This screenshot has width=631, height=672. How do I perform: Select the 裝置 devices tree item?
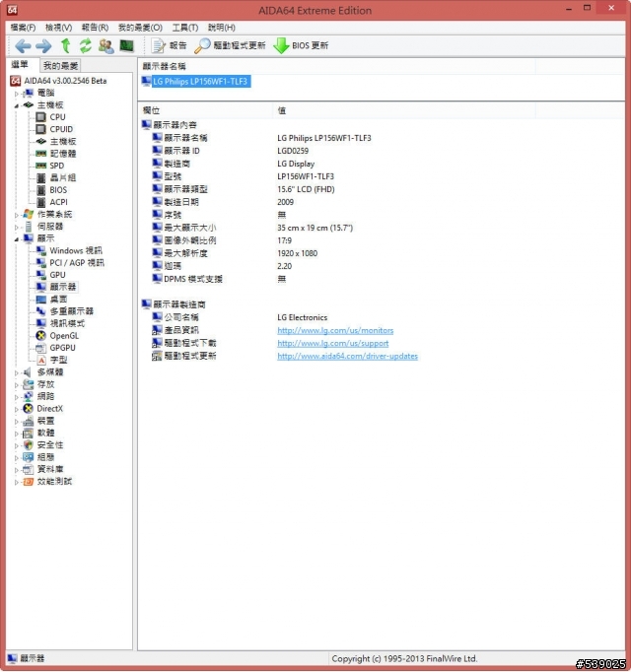[46, 421]
